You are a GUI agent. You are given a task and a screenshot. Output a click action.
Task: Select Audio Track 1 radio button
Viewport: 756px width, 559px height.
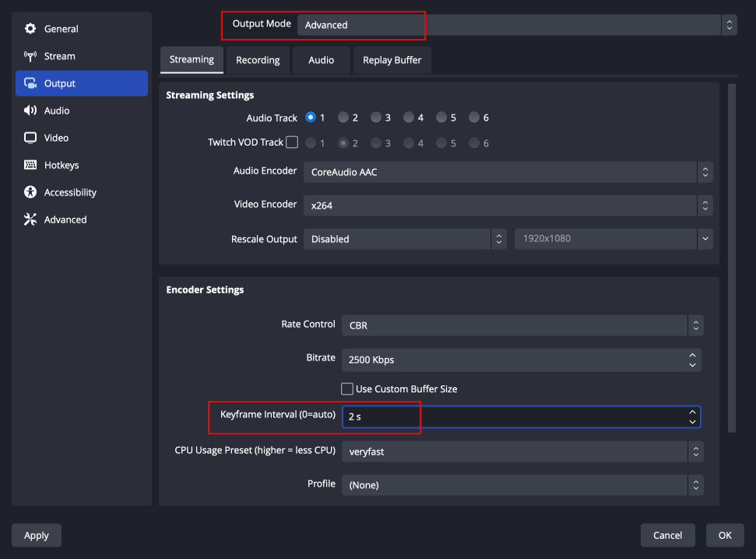click(x=311, y=118)
